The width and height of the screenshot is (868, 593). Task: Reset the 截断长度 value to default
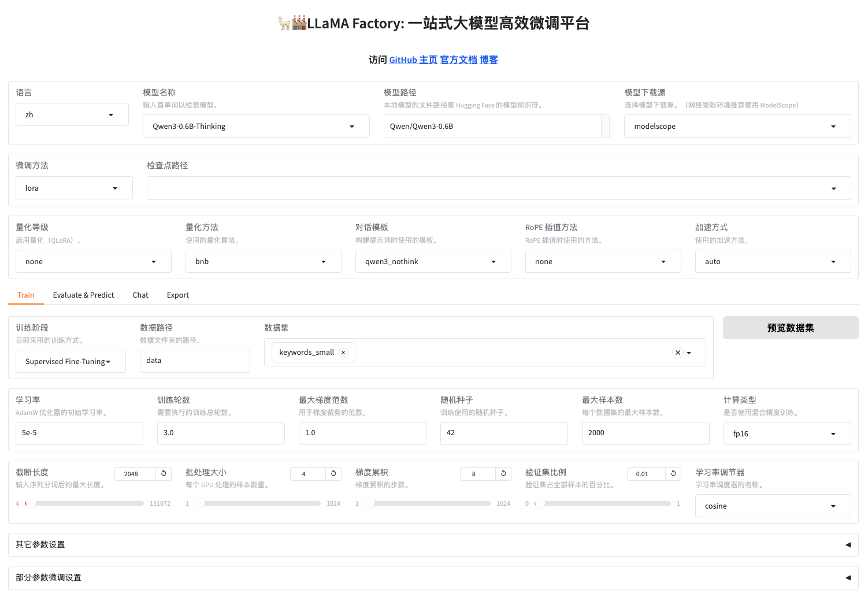click(164, 473)
